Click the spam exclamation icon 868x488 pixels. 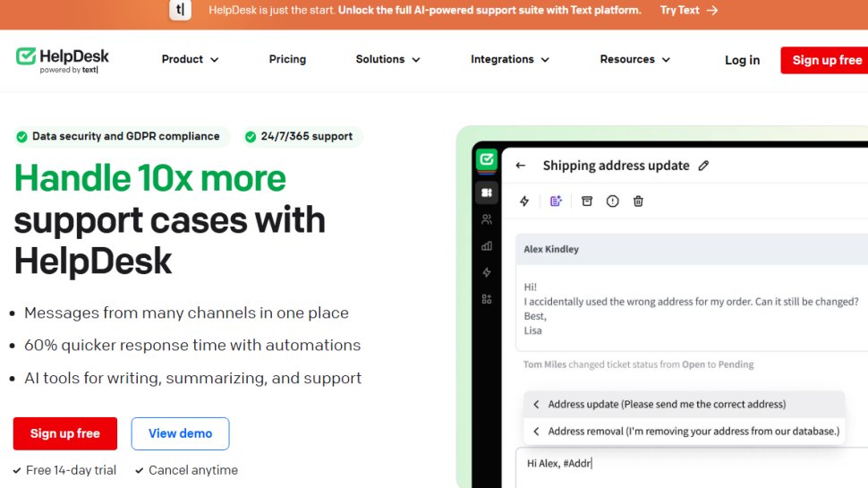tap(612, 201)
